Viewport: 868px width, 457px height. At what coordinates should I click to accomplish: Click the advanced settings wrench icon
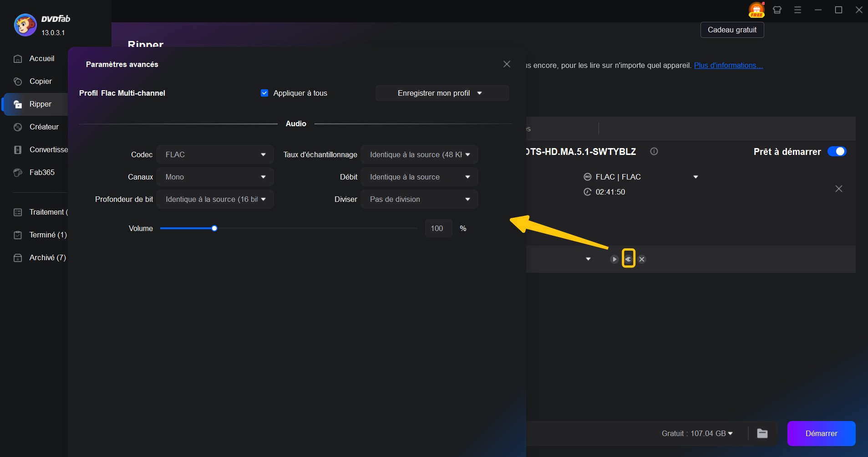pyautogui.click(x=629, y=259)
